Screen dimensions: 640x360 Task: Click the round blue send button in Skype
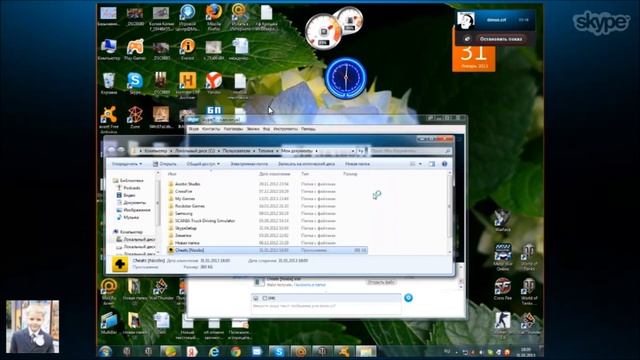click(x=408, y=298)
